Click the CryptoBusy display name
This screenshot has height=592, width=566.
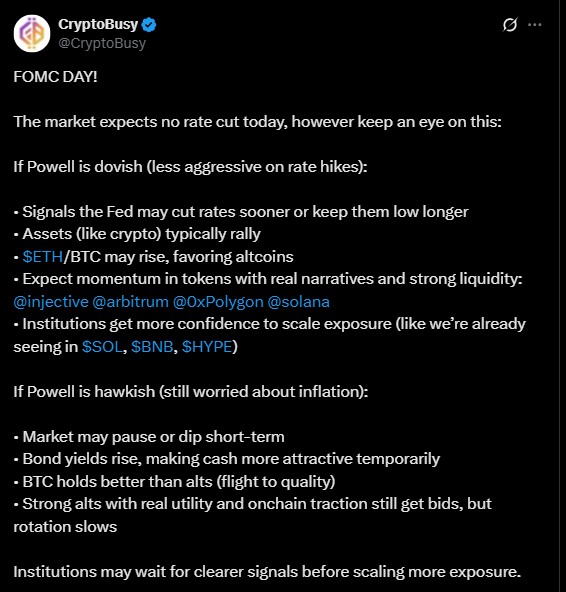98,24
